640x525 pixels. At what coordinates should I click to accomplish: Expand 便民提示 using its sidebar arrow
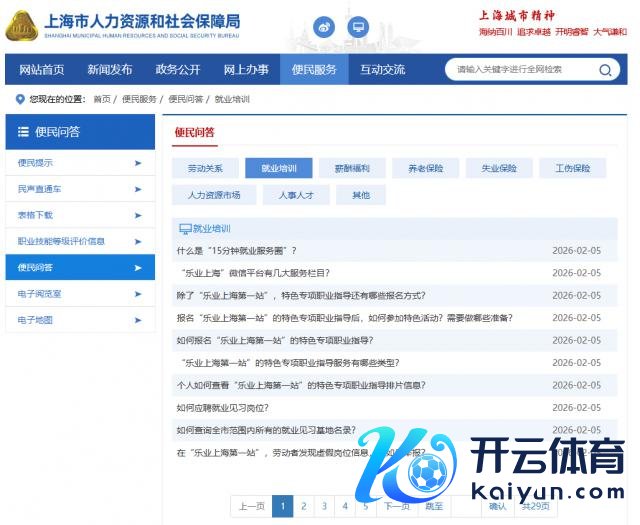coord(138,163)
